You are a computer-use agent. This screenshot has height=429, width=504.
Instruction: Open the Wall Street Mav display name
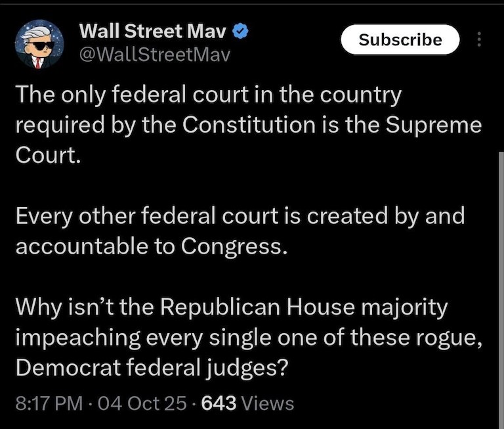click(x=155, y=31)
